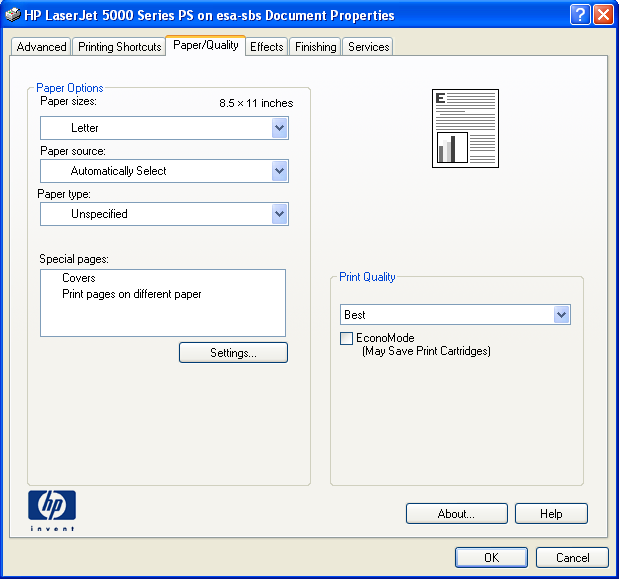Select Covers in Special pages list
Viewport: 619px width, 579px height.
(x=79, y=278)
